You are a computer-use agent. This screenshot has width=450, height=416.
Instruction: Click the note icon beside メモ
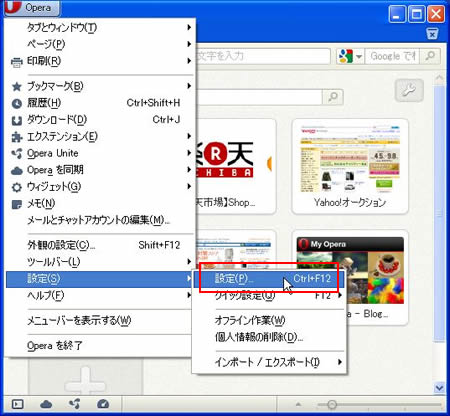[x=17, y=204]
